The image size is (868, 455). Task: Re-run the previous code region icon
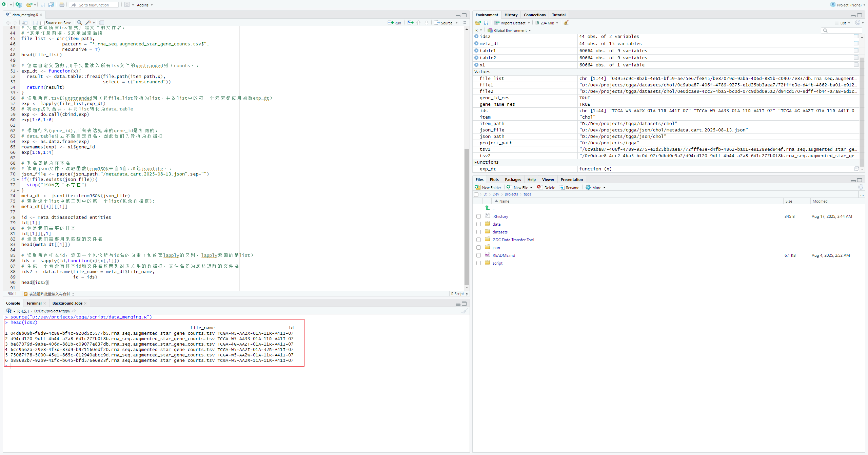click(411, 23)
